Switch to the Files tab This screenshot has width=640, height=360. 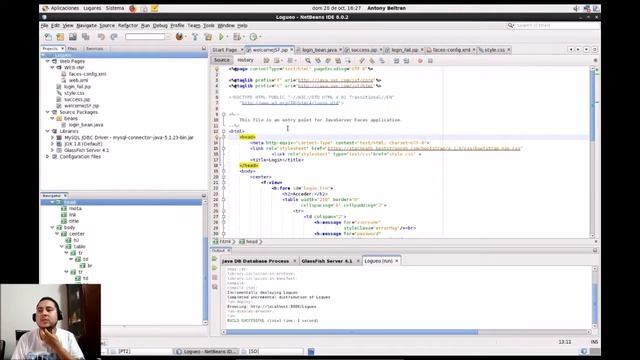pos(72,49)
